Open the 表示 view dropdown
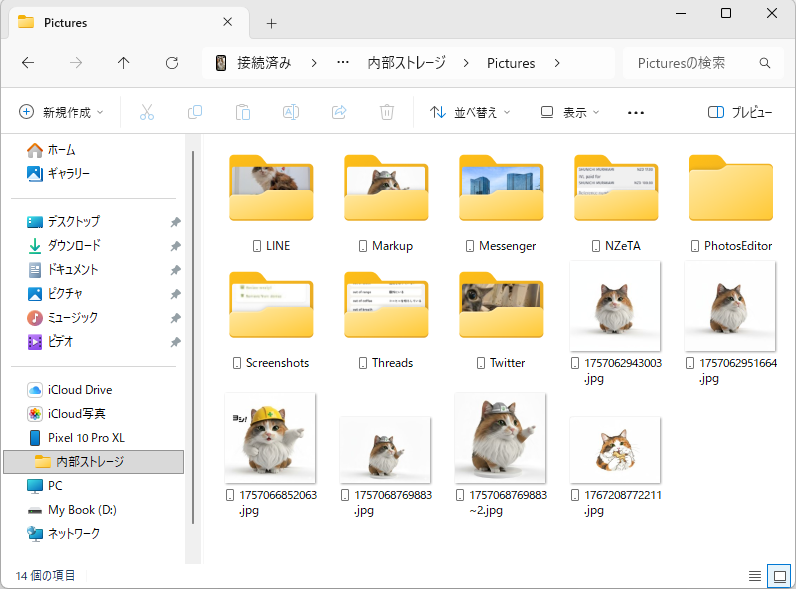The width and height of the screenshot is (796, 589). (x=570, y=112)
